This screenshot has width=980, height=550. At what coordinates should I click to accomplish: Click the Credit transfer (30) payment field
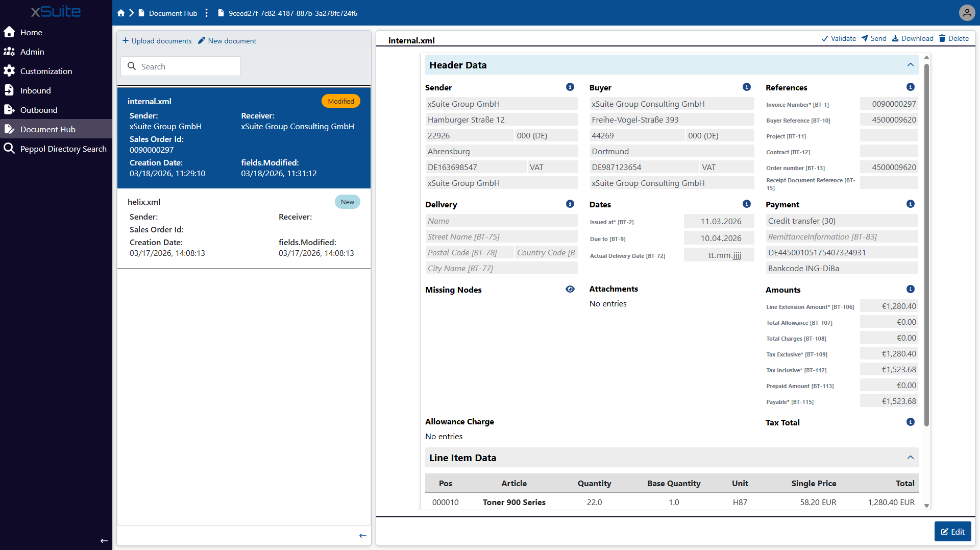tap(842, 221)
